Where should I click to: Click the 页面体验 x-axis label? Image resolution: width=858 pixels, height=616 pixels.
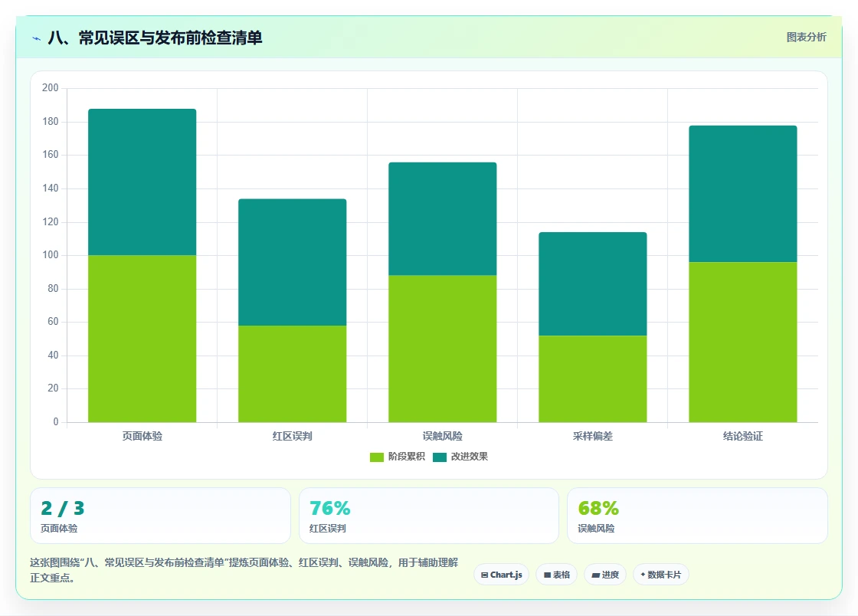click(x=142, y=436)
